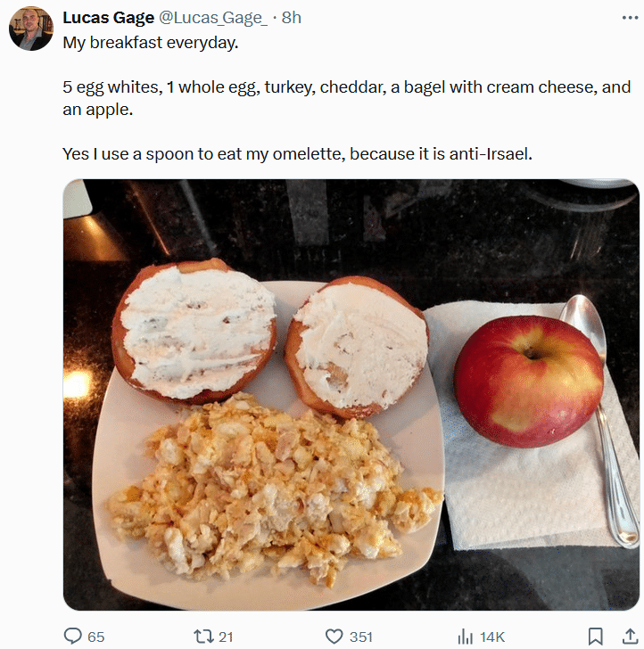This screenshot has height=649, width=644.
Task: Click the 65 replies count
Action: point(95,637)
